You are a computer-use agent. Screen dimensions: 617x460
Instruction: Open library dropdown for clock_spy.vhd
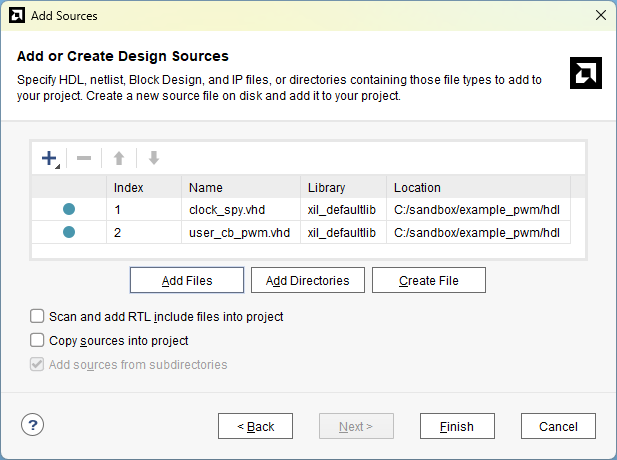pos(342,210)
